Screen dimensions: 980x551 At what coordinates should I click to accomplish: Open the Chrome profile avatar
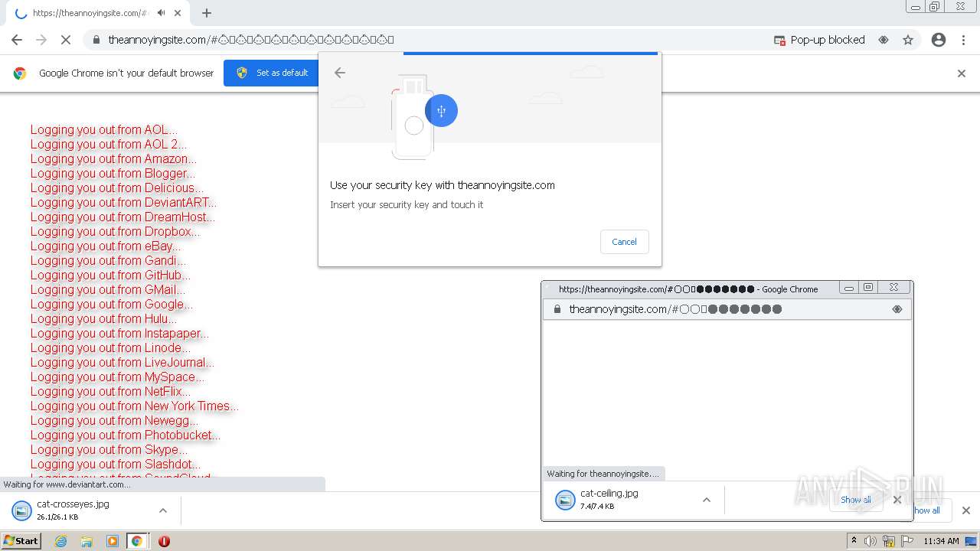[939, 40]
